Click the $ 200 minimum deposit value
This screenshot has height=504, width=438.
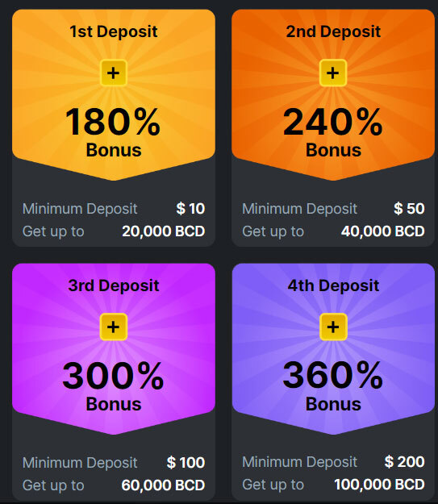[405, 462]
